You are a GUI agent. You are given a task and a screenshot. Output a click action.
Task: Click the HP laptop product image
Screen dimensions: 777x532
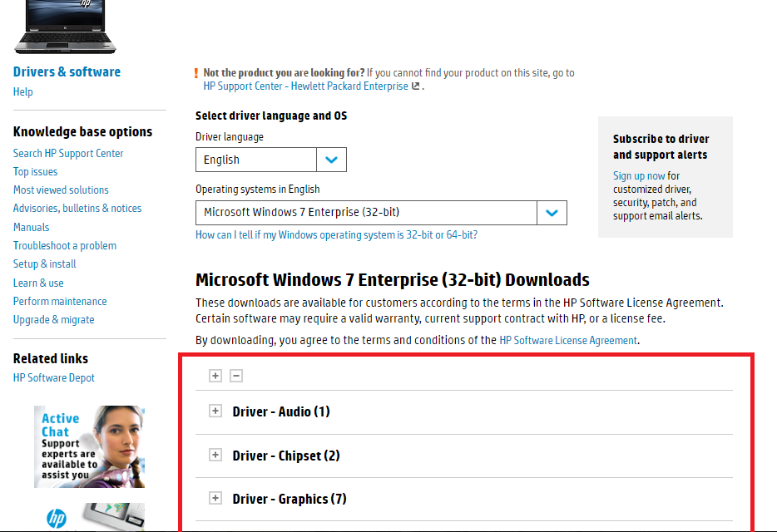point(65,27)
